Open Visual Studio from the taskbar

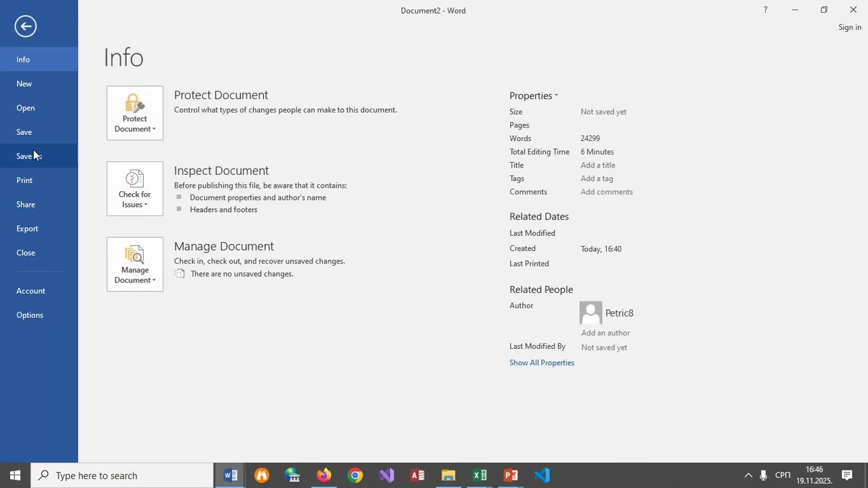387,475
